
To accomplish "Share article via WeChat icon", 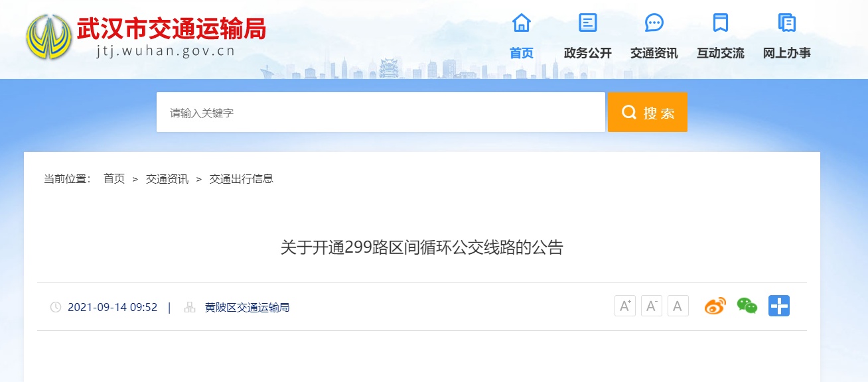I will coord(747,306).
